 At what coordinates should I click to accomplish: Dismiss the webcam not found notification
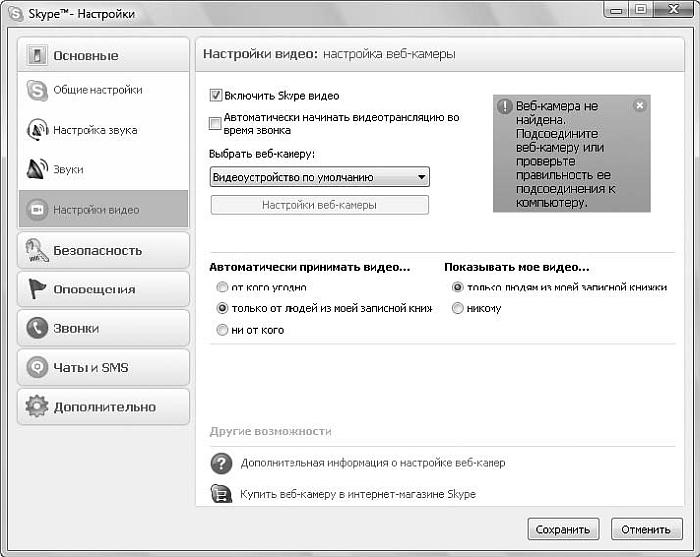[640, 105]
